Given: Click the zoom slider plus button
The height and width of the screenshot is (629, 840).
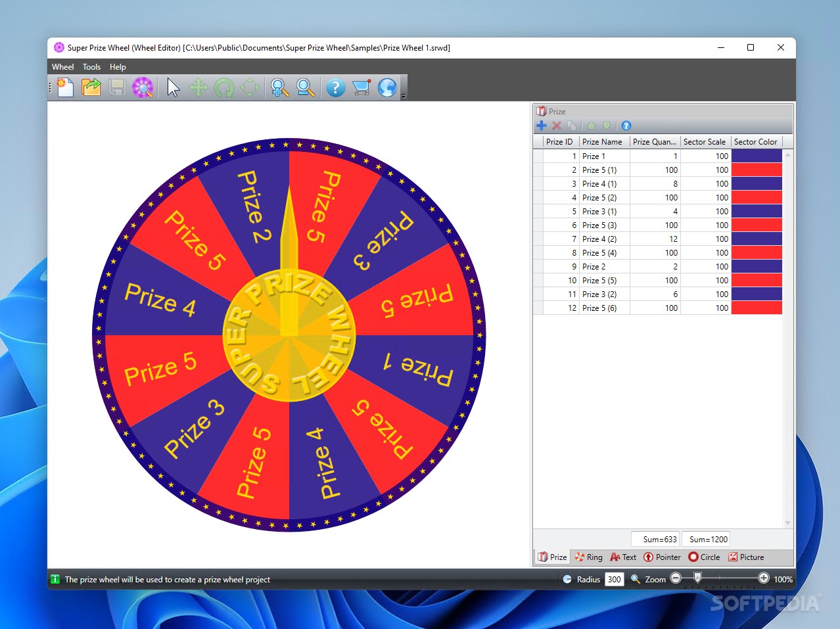Looking at the screenshot, I should click(x=763, y=578).
